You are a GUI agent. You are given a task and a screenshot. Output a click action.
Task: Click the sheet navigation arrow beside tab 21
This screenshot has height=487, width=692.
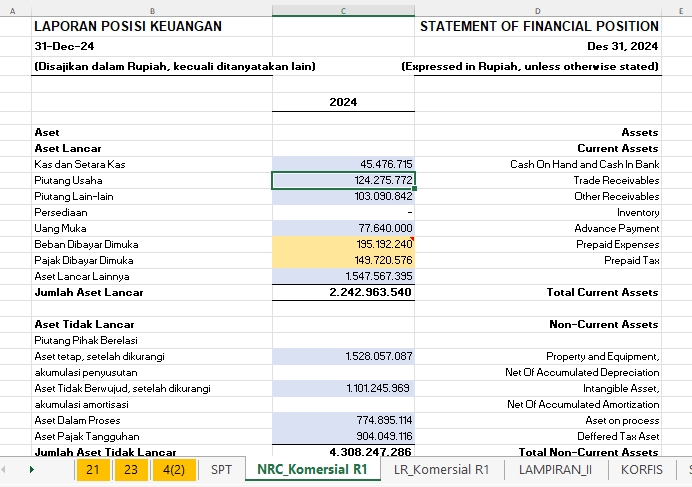pos(31,469)
